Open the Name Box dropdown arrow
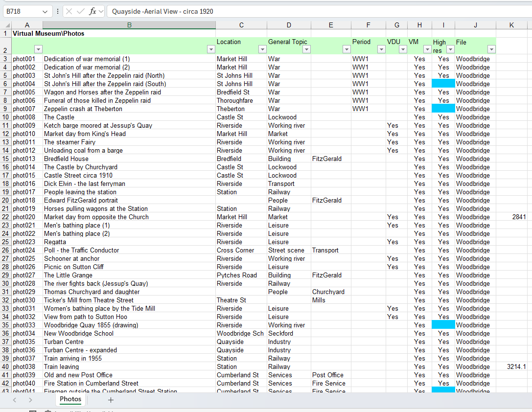 click(x=45, y=12)
